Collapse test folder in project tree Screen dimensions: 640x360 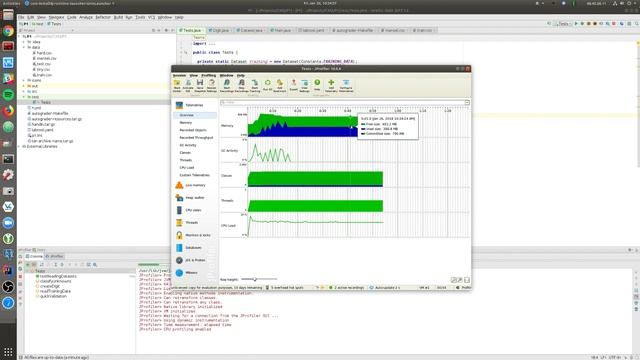tap(24, 97)
